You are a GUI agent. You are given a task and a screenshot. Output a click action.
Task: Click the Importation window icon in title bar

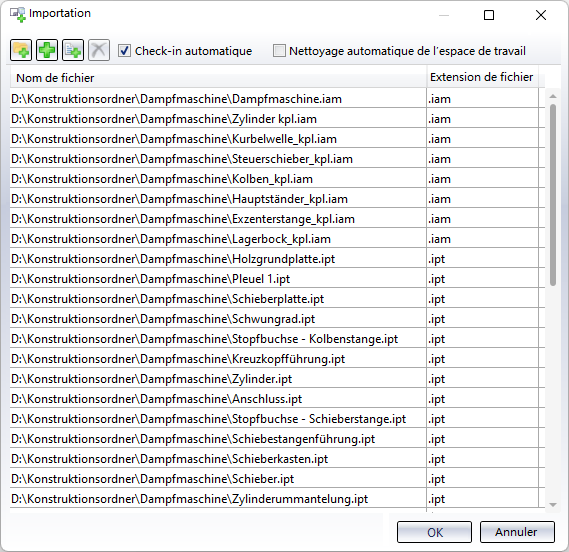tap(17, 15)
